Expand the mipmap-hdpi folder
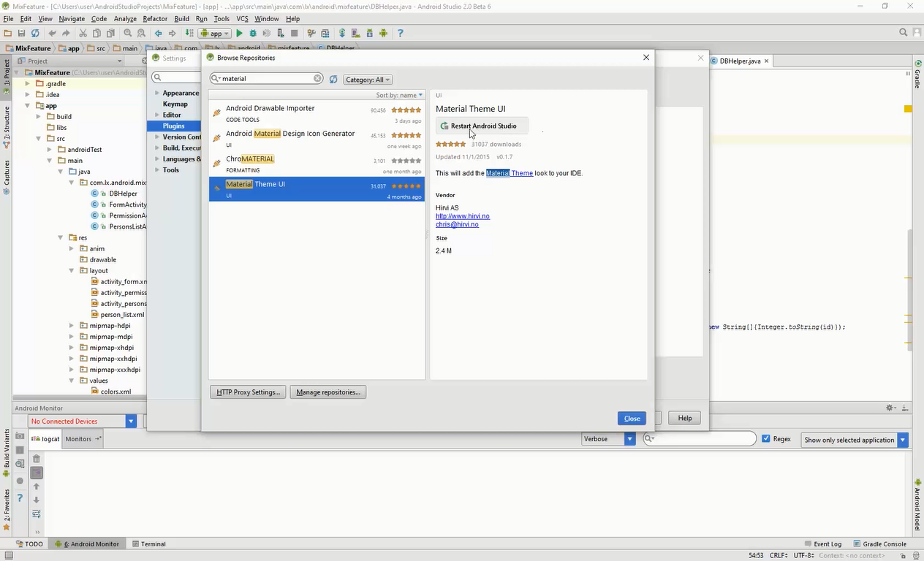The width and height of the screenshot is (924, 561). tap(72, 326)
